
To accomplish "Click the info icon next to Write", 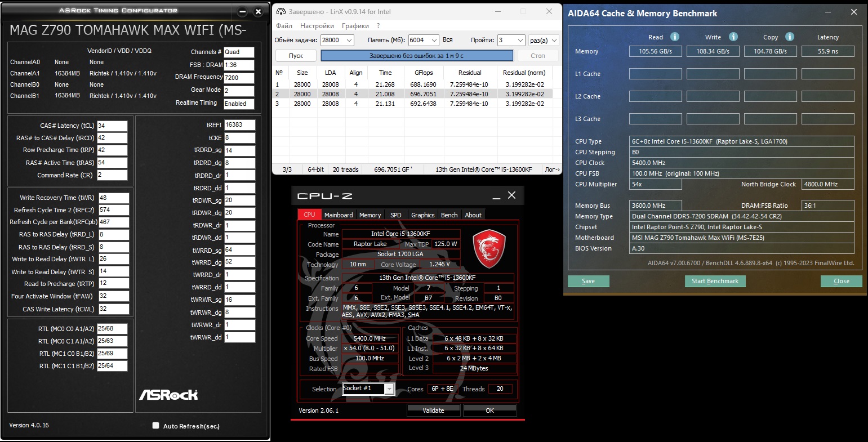I will pos(733,37).
